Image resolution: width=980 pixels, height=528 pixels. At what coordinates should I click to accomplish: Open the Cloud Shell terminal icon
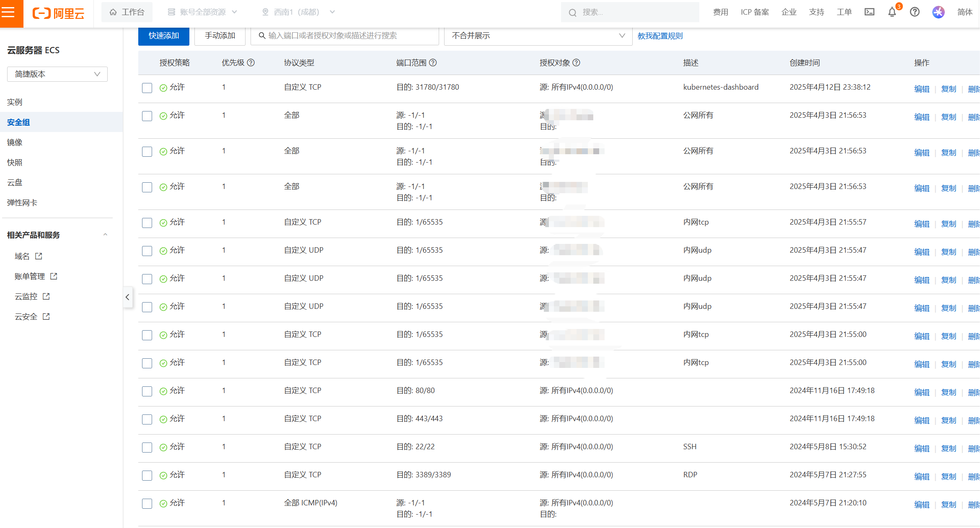click(x=869, y=12)
